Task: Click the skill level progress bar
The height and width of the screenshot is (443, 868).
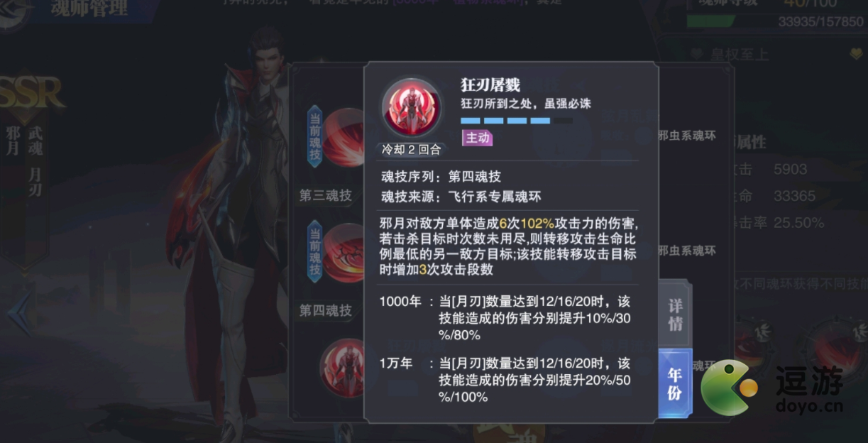Action: tap(516, 121)
